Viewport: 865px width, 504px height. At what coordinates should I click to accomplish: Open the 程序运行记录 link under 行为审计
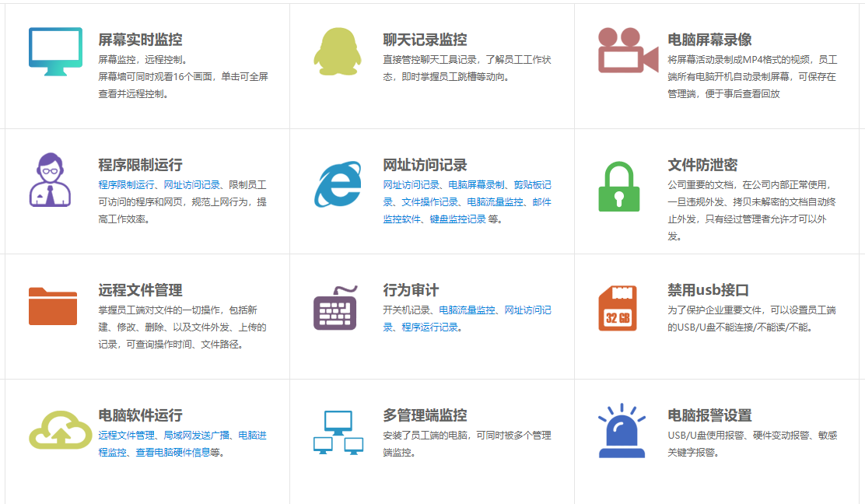(429, 327)
